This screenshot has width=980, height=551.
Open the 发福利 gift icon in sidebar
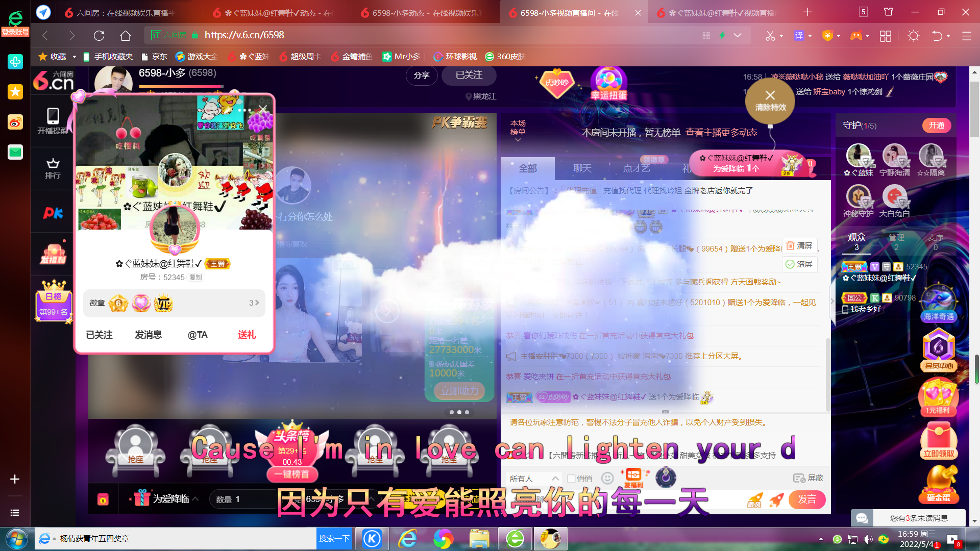tap(53, 254)
